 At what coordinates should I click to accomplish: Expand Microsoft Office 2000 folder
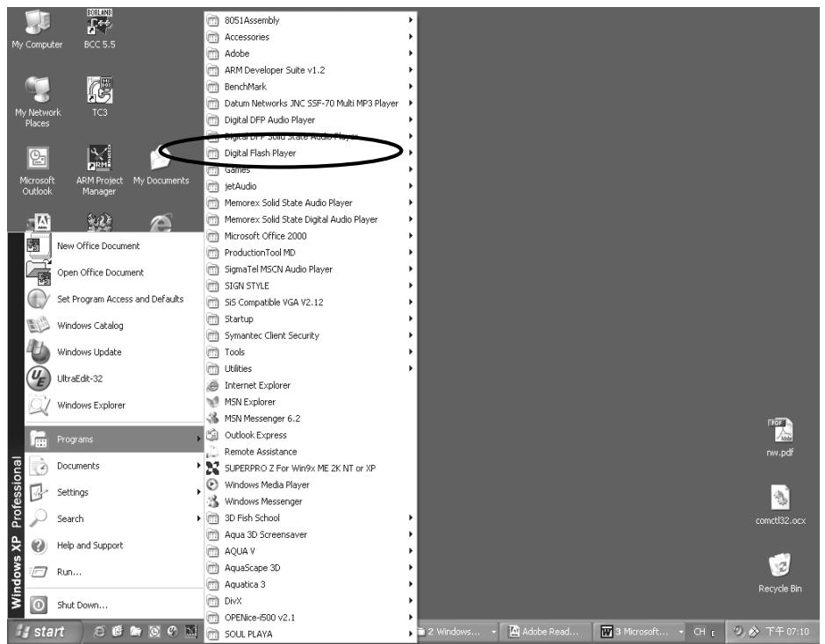coord(311,236)
